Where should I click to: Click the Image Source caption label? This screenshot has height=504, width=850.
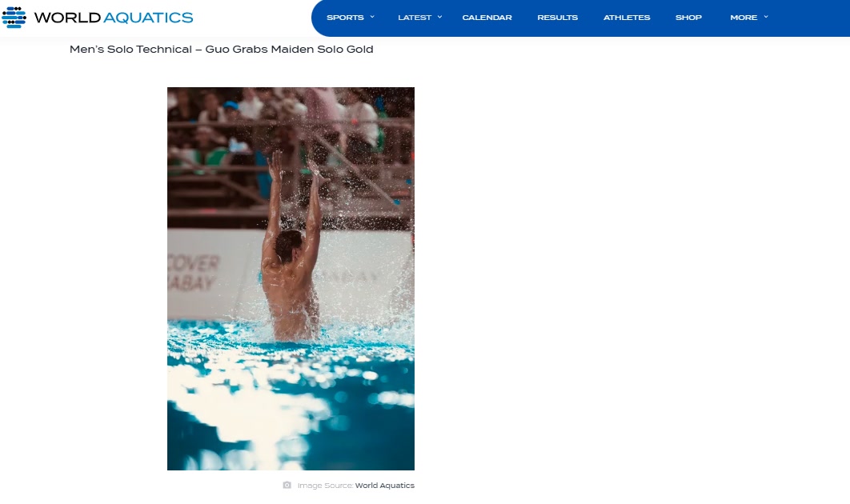coord(325,485)
